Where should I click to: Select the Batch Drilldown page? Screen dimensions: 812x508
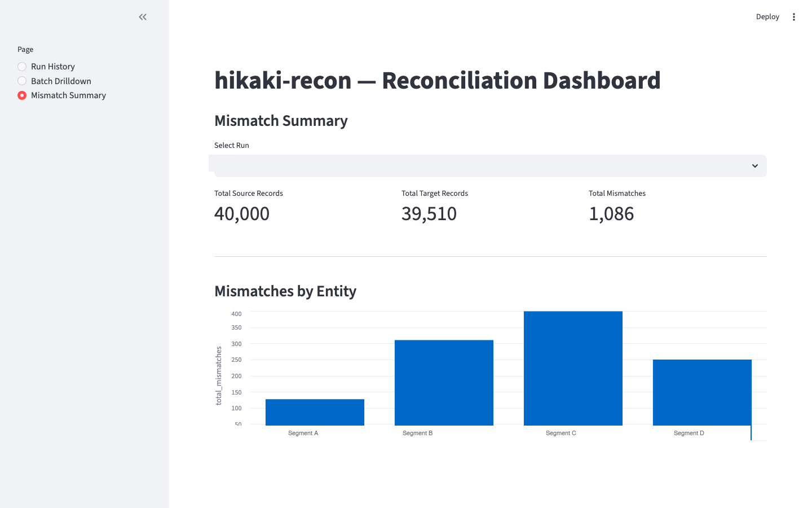[x=54, y=81]
